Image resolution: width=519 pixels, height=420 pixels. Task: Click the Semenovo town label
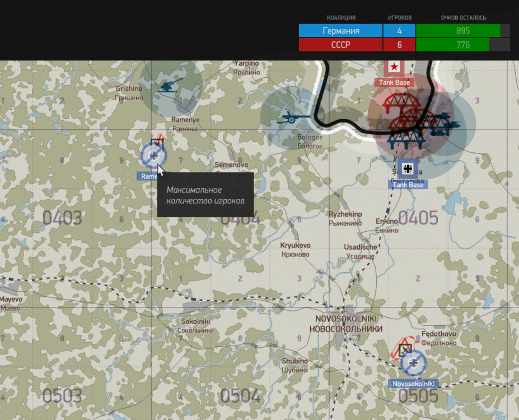click(231, 165)
